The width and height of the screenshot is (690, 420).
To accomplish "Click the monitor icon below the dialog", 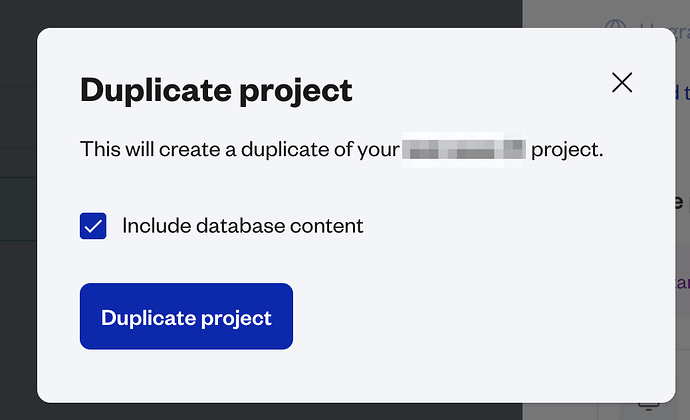I will pos(649,406).
